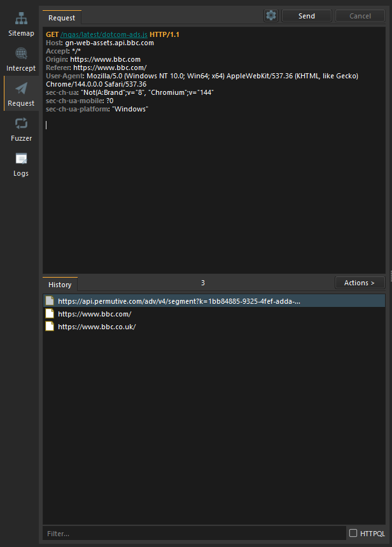
Task: Click the sec-ch-ua header line
Action: pyautogui.click(x=130, y=92)
